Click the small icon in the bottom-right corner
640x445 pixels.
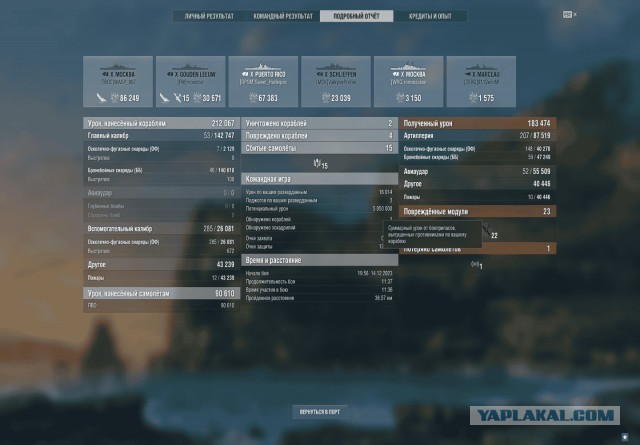click(x=625, y=436)
